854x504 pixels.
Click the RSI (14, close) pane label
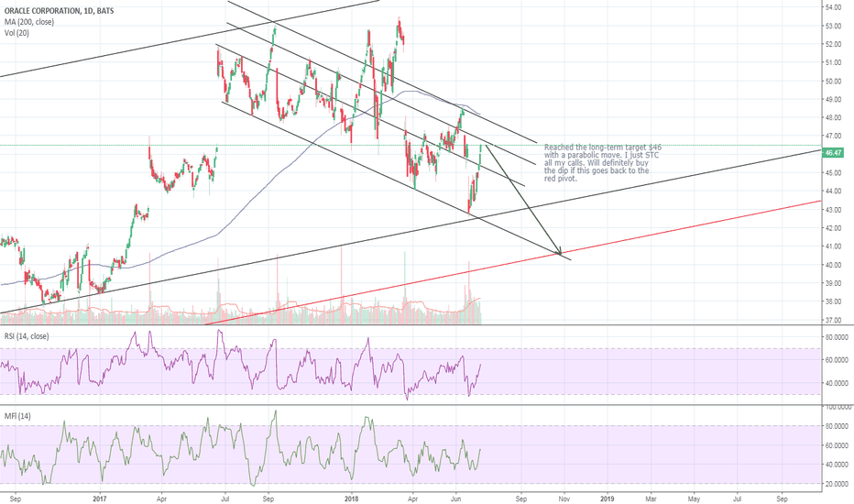pos(27,336)
